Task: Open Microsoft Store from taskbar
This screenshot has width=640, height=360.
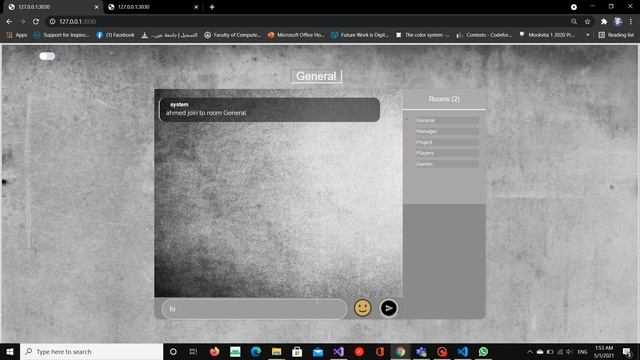Action: tap(297, 351)
